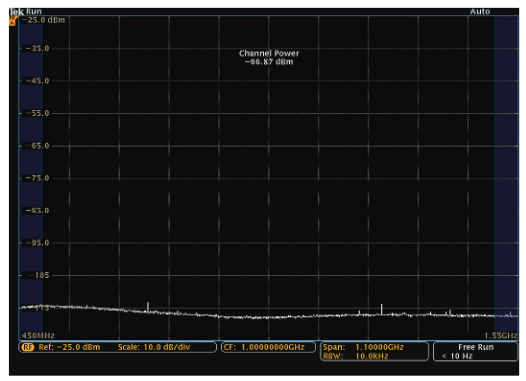Screen dimensions: 526x381
Task: Click the < 10 Hz frequency readout
Action: click(457, 356)
